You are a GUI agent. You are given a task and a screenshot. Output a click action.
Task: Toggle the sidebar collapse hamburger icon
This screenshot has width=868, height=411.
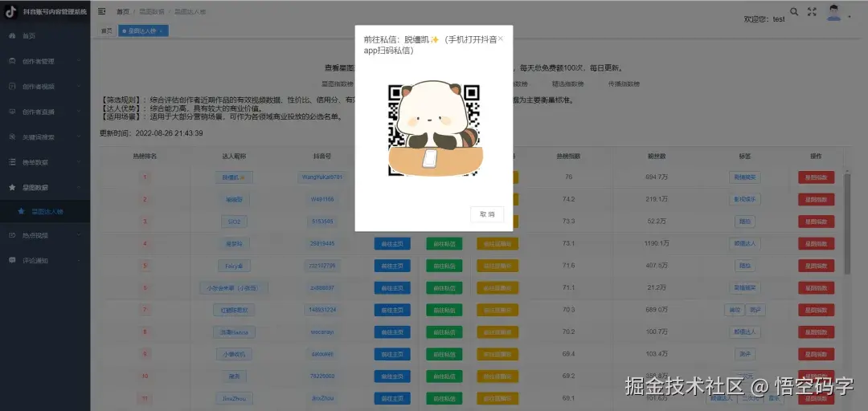[x=102, y=11]
